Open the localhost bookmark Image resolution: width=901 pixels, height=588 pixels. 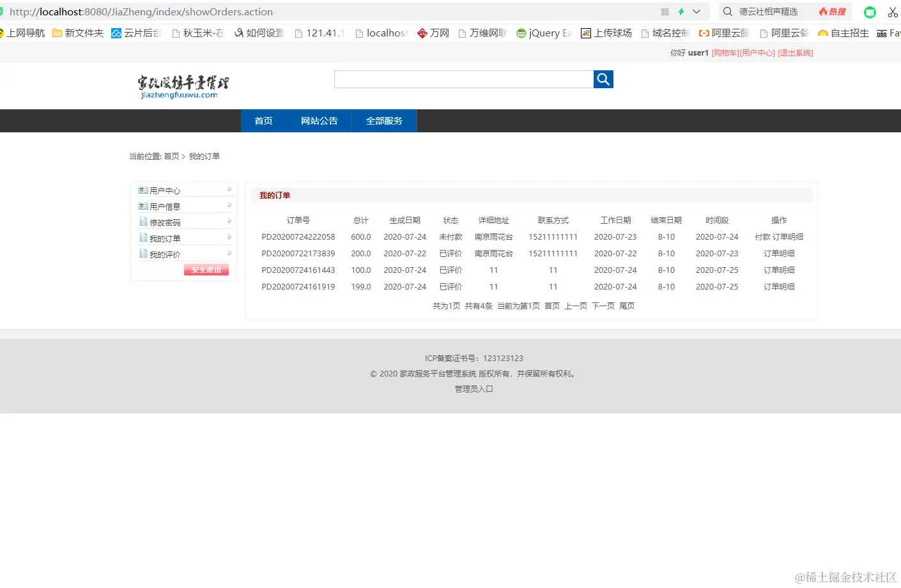pos(381,33)
